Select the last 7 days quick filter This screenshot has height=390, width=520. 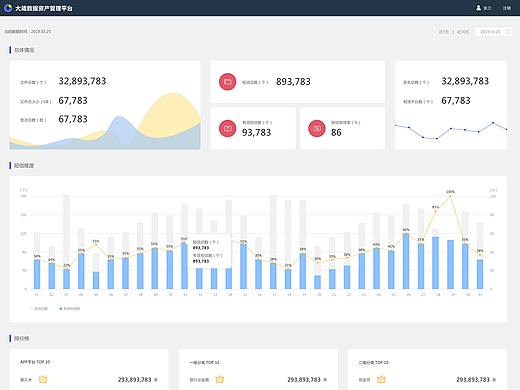pyautogui.click(x=443, y=32)
